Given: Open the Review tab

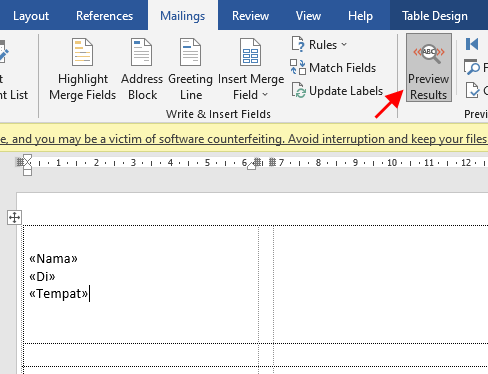Looking at the screenshot, I should tap(250, 16).
